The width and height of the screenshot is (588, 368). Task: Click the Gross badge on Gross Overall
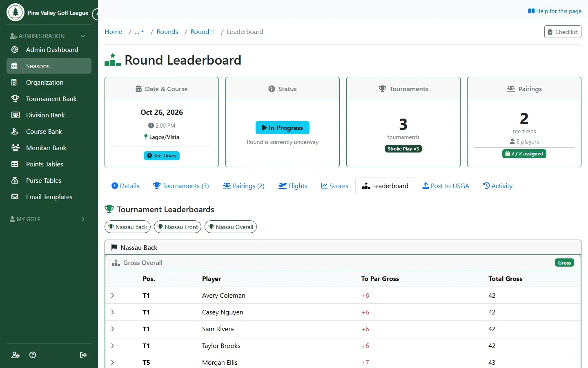tap(564, 263)
